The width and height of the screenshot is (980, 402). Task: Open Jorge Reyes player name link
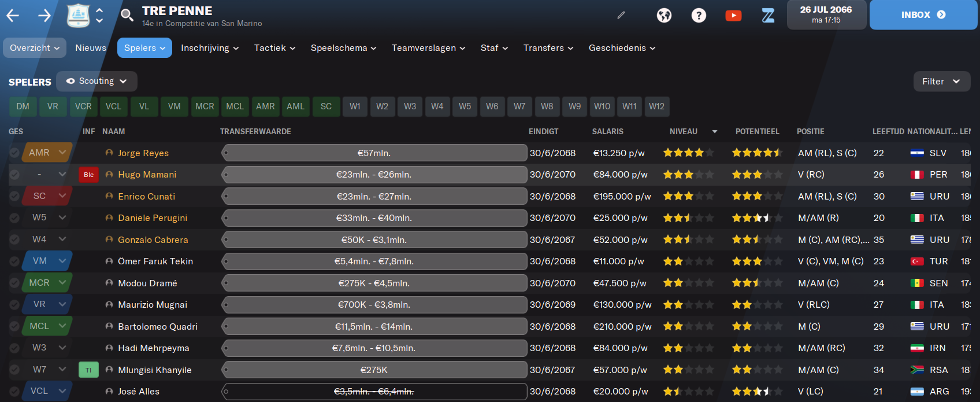click(x=143, y=153)
